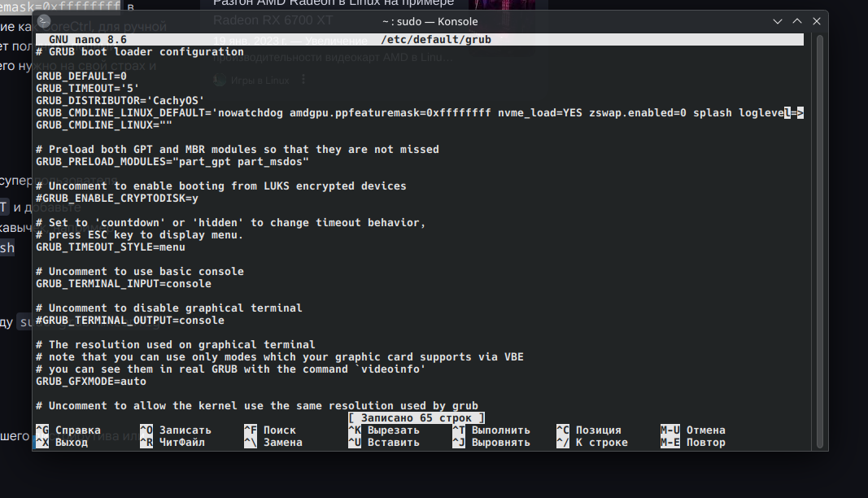This screenshot has height=498, width=868.
Task: Click the M-U Отмена shortcut
Action: (x=693, y=430)
